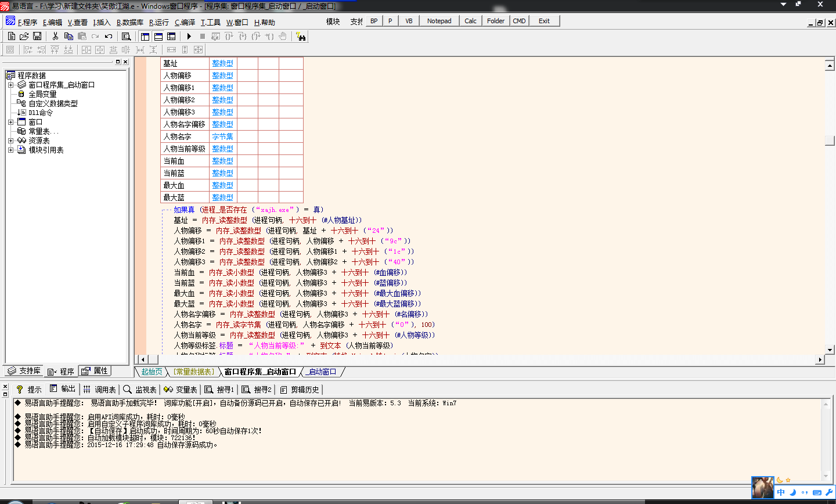Open the C.编译 menu

(x=185, y=22)
